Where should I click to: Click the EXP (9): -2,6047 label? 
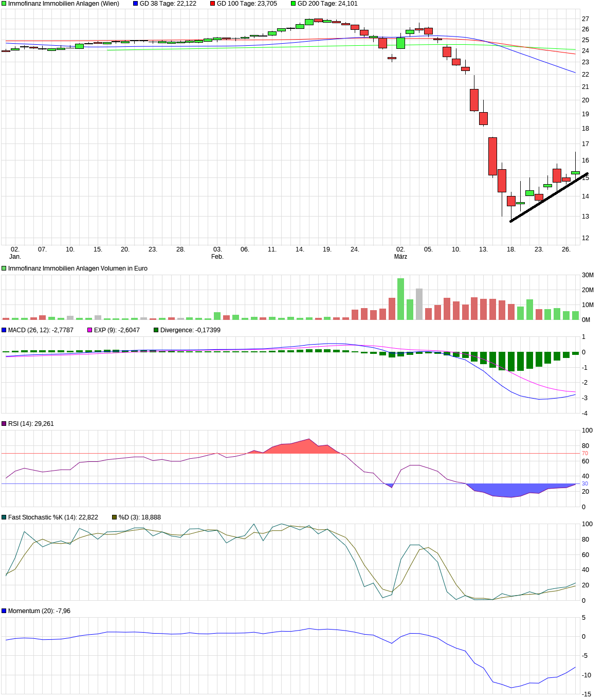click(117, 330)
